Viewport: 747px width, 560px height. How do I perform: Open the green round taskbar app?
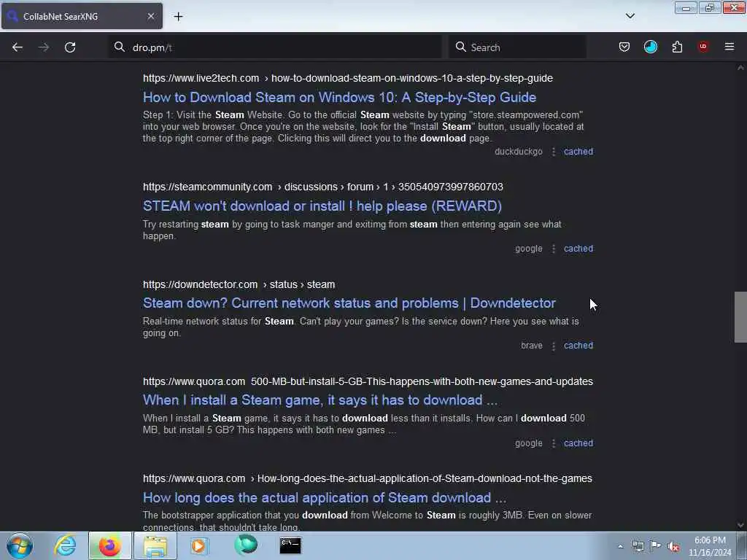246,545
